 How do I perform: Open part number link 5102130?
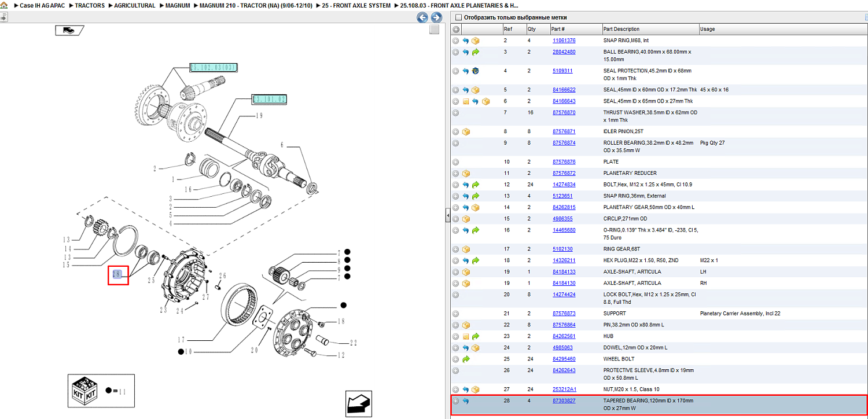(x=562, y=249)
